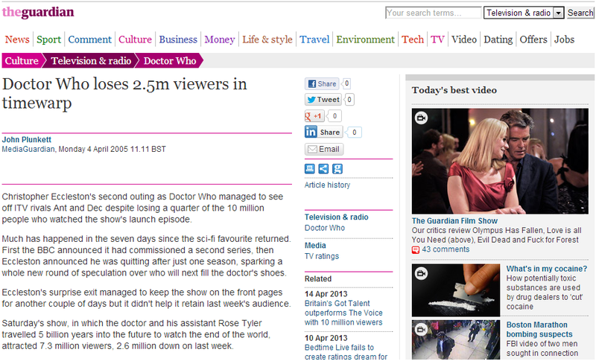The height and width of the screenshot is (364, 596).
Task: Open the Tech section
Action: (x=413, y=39)
